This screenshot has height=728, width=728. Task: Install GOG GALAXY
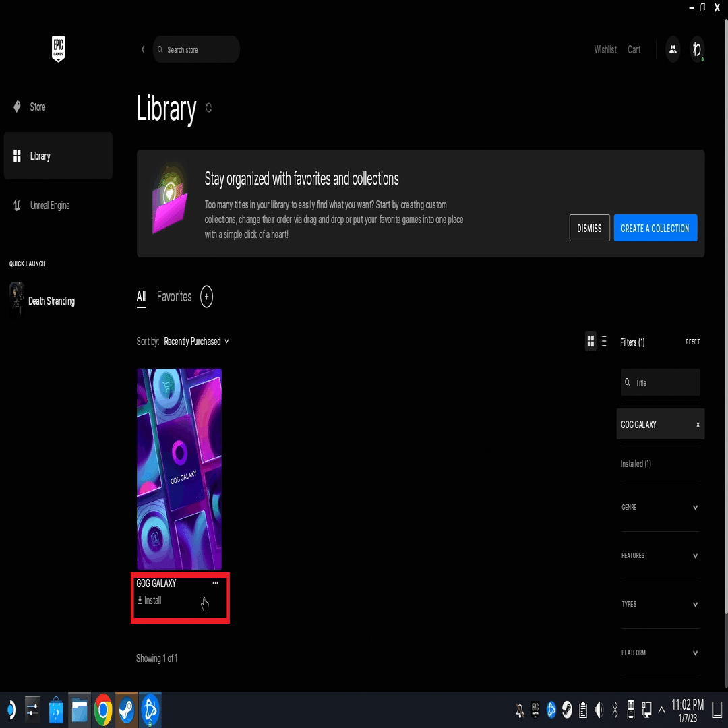tap(149, 601)
